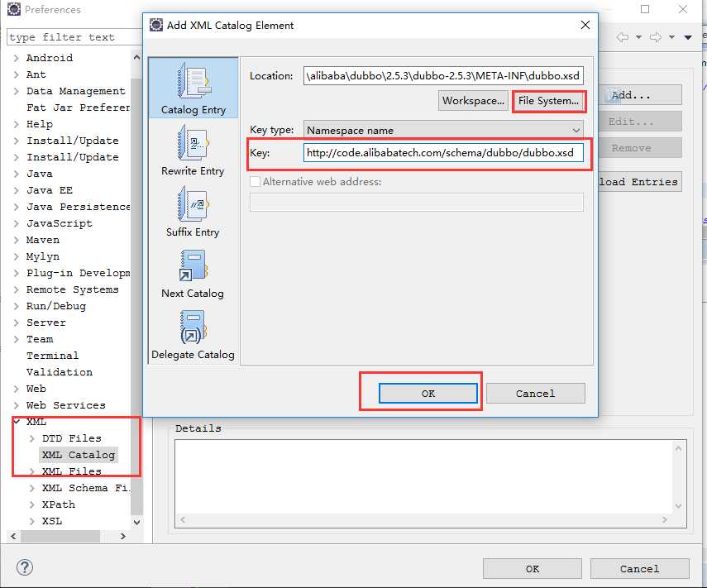Screen dimensions: 707x588
Task: Click Details vertical scrollbar down arrow
Action: point(679,506)
